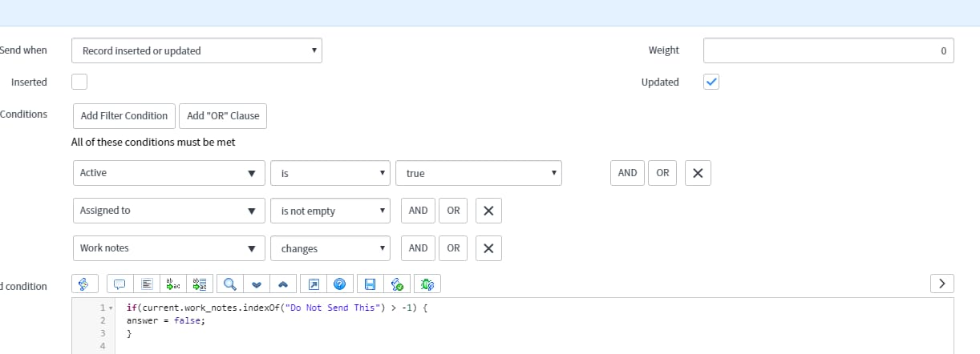
Task: Click the find next down-arrow icon
Action: pos(257,284)
